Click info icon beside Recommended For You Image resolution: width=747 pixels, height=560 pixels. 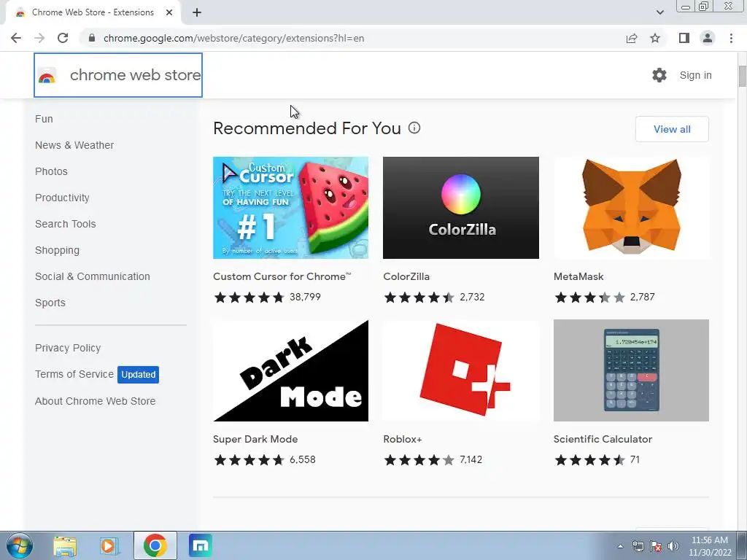click(x=414, y=128)
